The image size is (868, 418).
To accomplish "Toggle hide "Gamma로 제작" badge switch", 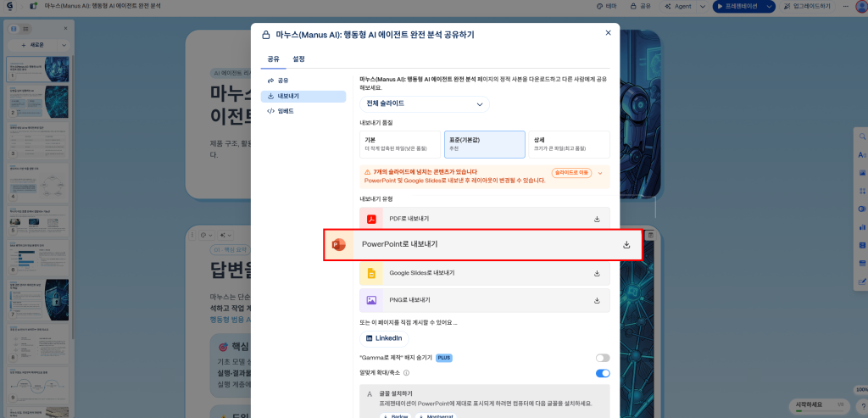I will pos(603,358).
